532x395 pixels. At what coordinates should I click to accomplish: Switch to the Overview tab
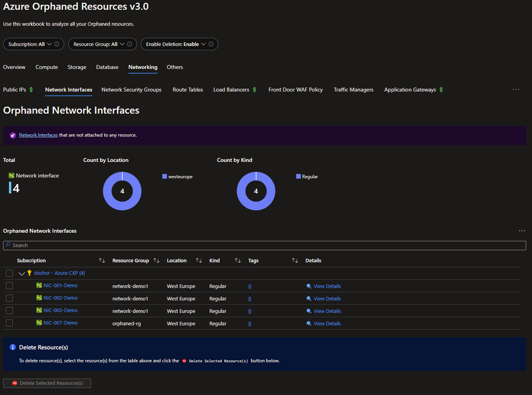click(x=14, y=67)
